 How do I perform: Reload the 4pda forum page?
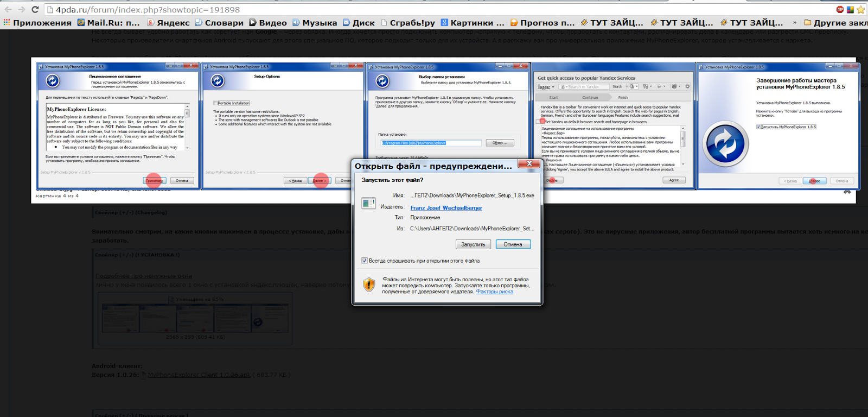click(x=35, y=9)
